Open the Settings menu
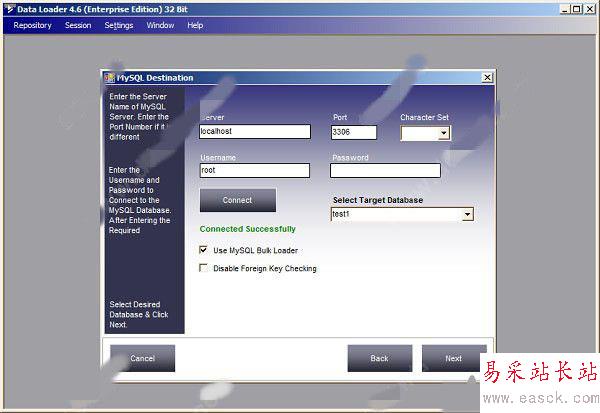600x413 pixels. [x=119, y=25]
